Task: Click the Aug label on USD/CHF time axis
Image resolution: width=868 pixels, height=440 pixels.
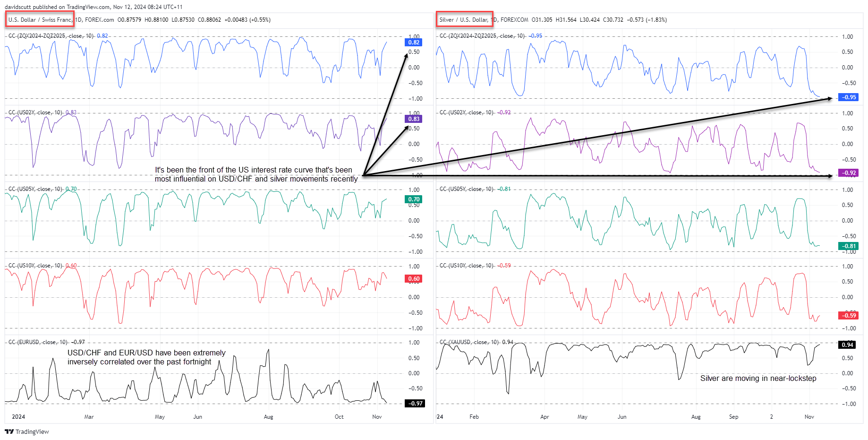Action: tap(268, 417)
